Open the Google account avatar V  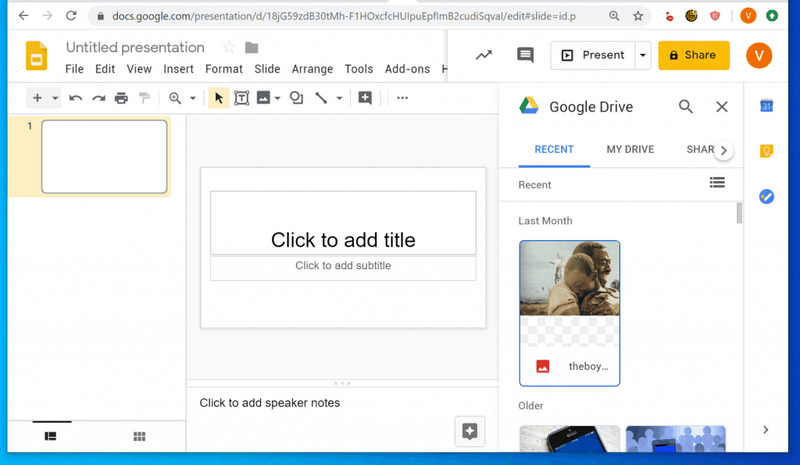click(759, 55)
